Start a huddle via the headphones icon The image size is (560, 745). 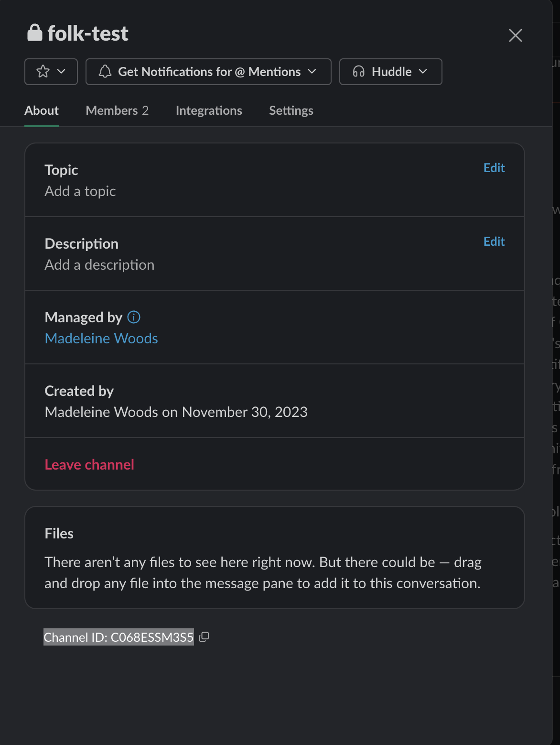pyautogui.click(x=359, y=72)
